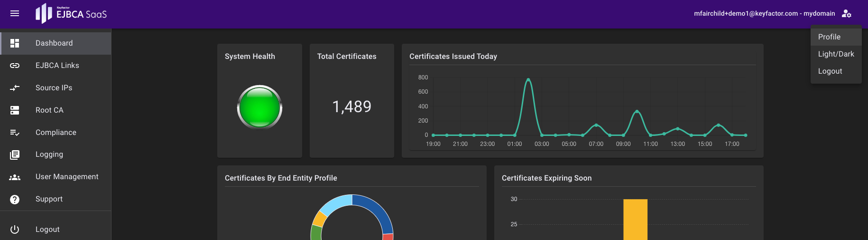Click the Dashboard grid icon in sidebar
This screenshot has height=240, width=868.
click(15, 43)
